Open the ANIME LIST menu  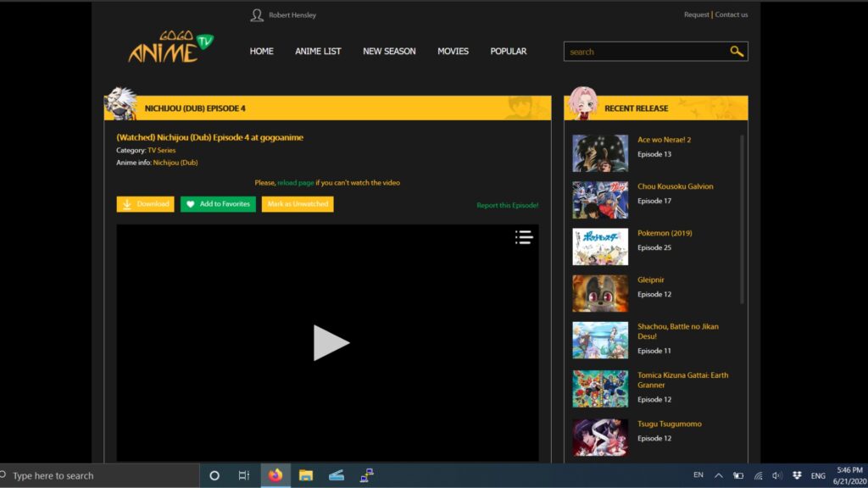318,51
